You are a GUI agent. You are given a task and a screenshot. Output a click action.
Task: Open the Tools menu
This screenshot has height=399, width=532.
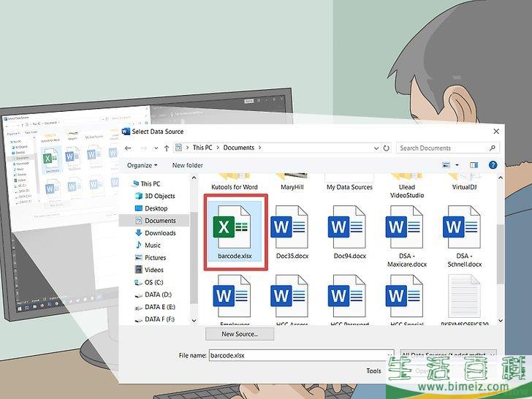pos(373,370)
